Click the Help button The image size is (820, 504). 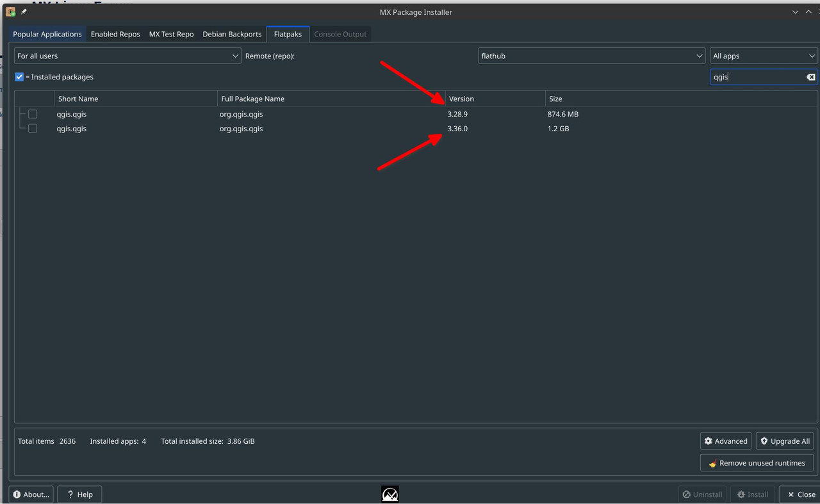[79, 494]
